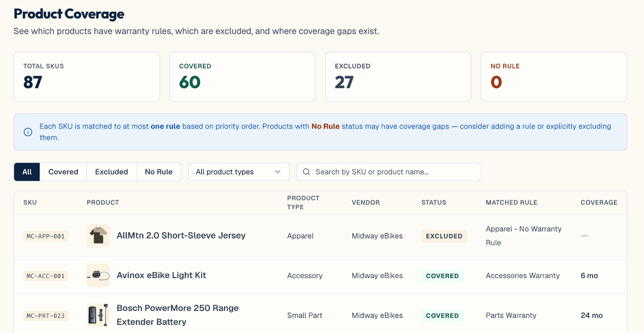Click the Accessory product type cell

(305, 275)
